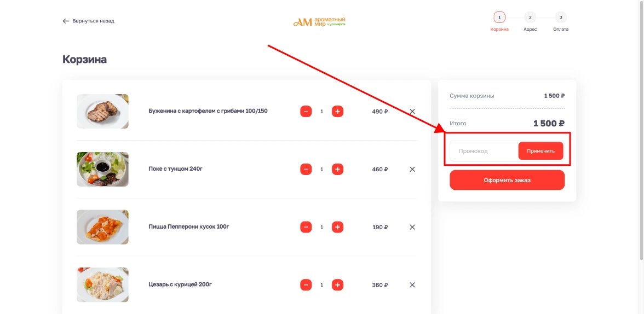644x314 pixels.
Task: Click product name Пицца Пепперони кусок 100г
Action: (x=189, y=226)
